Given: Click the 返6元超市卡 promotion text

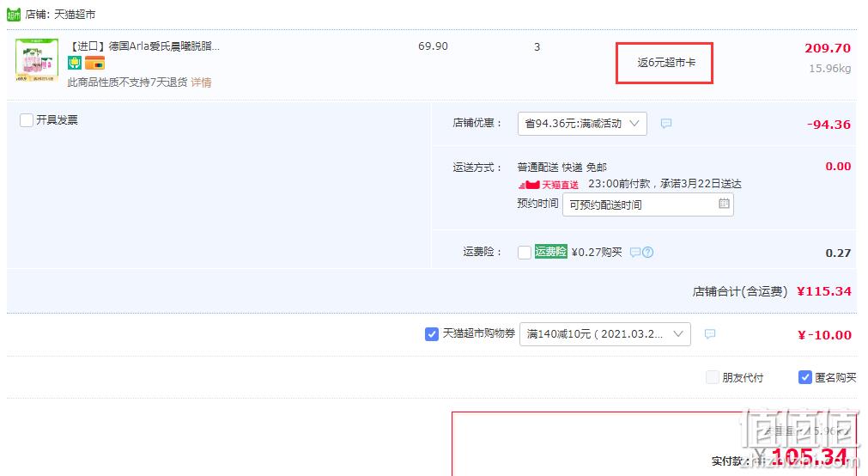Looking at the screenshot, I should [666, 63].
